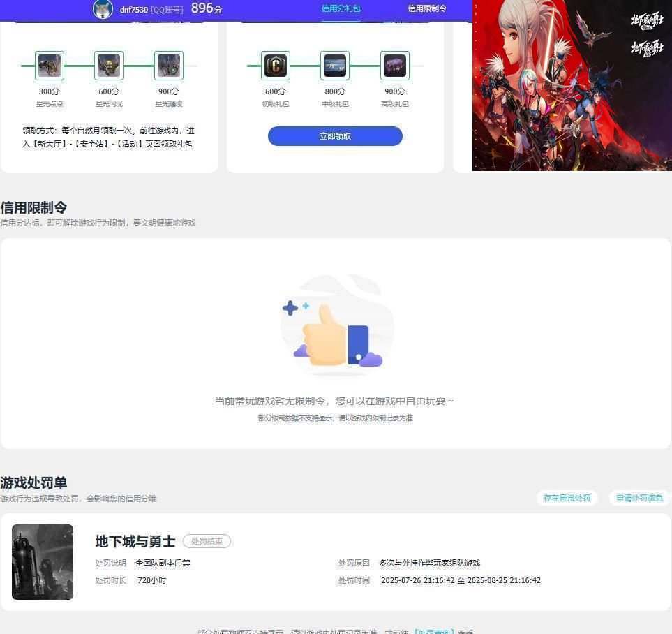Select the 896分 credit score
672x634 pixels.
pos(207,8)
